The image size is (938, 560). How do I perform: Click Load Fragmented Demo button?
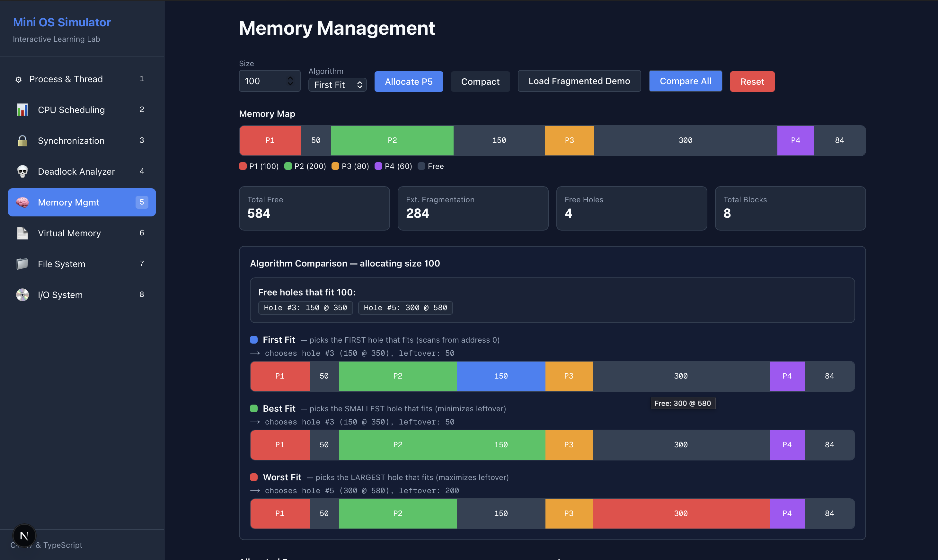coord(579,81)
